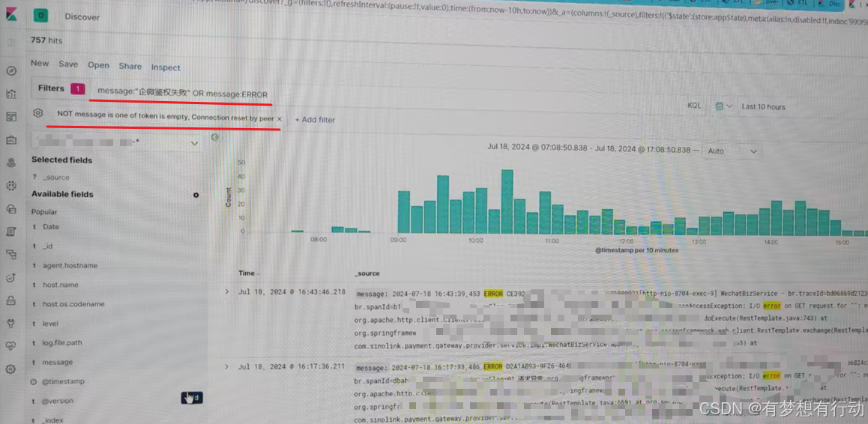Viewport: 868px width, 424px height.
Task: Open Infrastructure from the sidebar icon
Action: coord(11,209)
